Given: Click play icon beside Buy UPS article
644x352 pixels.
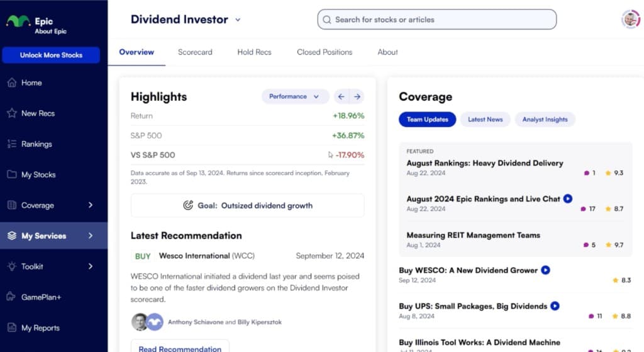Looking at the screenshot, I should (x=555, y=306).
